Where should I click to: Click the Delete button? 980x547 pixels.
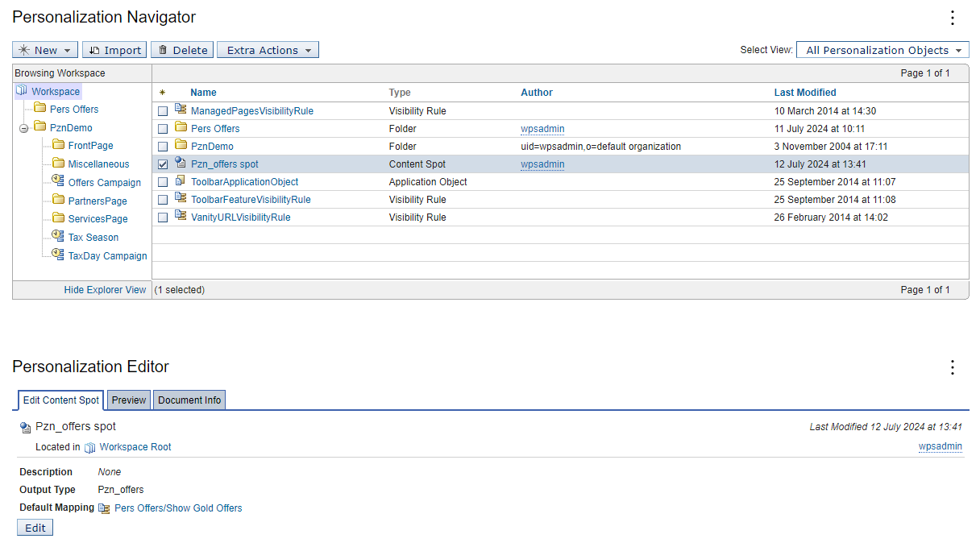pos(182,50)
